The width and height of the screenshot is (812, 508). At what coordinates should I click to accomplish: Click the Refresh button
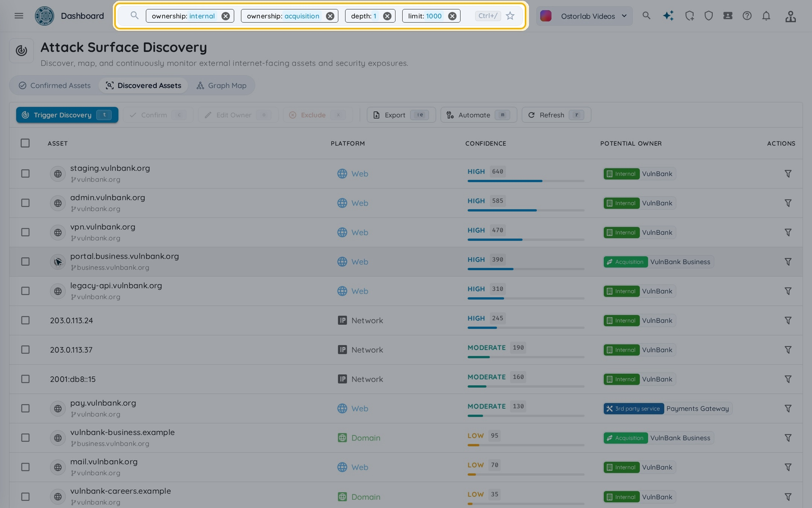[x=556, y=115]
